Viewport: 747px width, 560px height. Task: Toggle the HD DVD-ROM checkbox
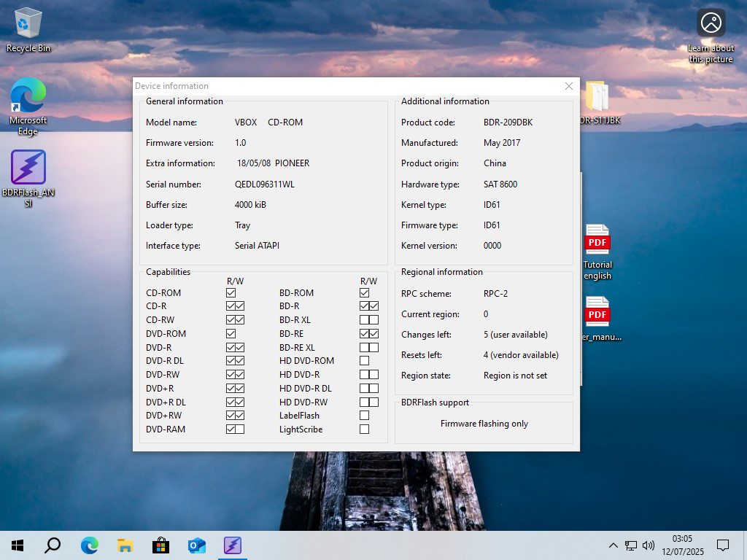365,360
